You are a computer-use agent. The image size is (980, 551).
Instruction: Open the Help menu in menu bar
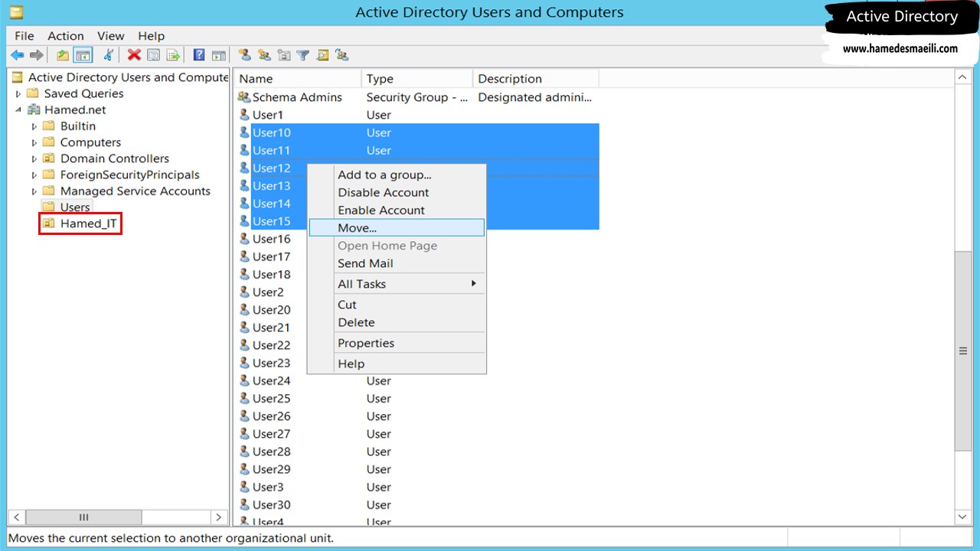tap(152, 36)
